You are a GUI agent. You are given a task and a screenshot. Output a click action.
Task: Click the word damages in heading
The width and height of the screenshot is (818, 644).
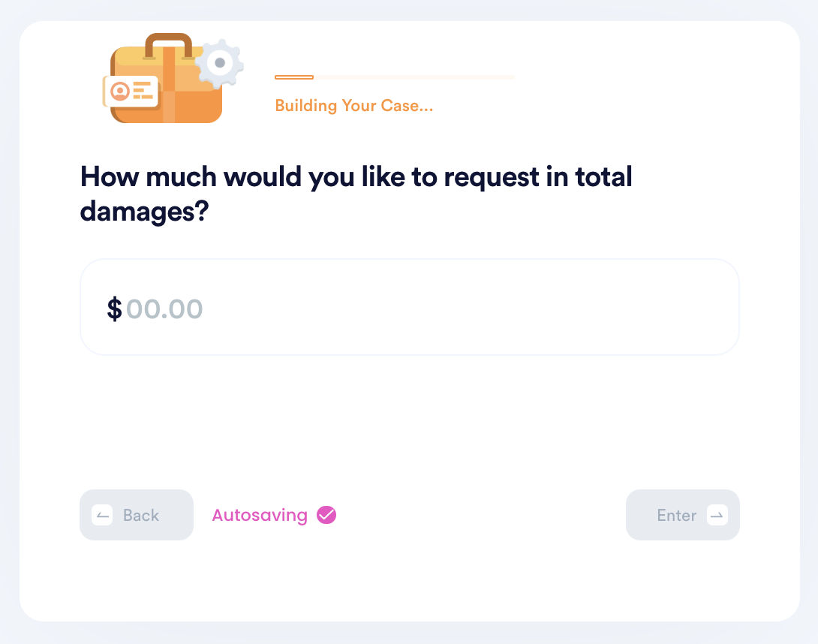point(145,212)
